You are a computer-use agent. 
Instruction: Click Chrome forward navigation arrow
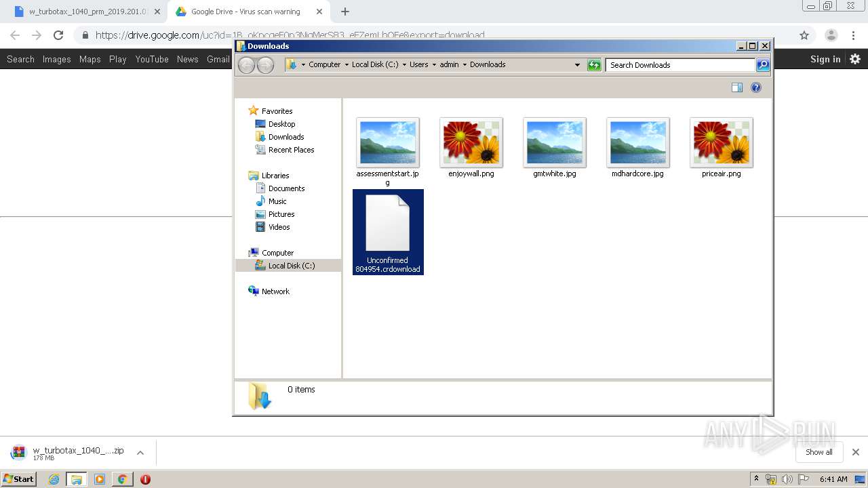[x=37, y=35]
